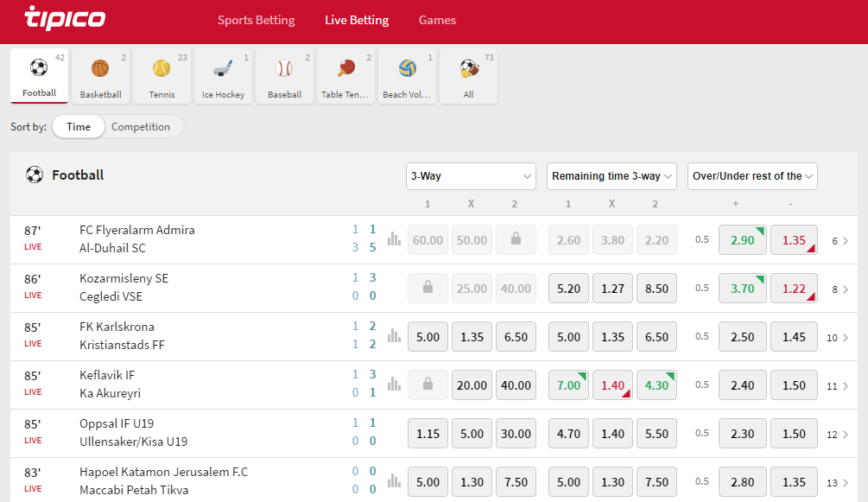Pick green remaining-time odds 7.00 Keflavik
Screen dimensions: 868x502
coord(568,385)
